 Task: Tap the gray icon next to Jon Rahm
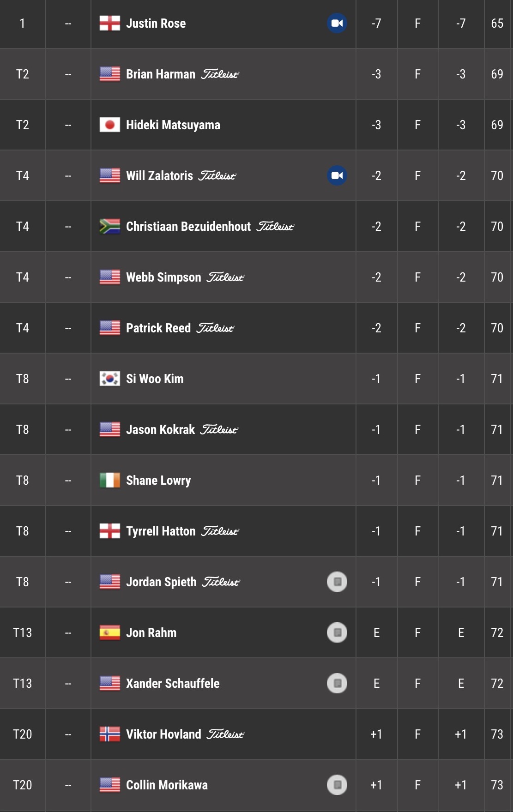pyautogui.click(x=337, y=632)
